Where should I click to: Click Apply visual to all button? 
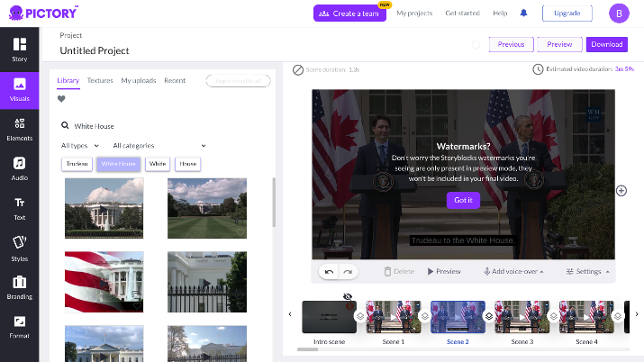click(x=238, y=81)
